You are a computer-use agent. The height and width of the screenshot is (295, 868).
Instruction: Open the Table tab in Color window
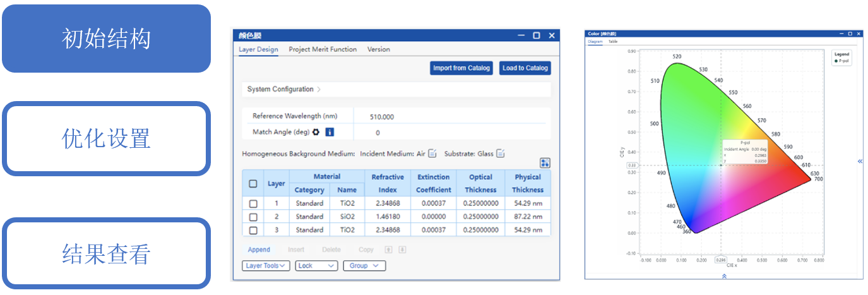[613, 42]
